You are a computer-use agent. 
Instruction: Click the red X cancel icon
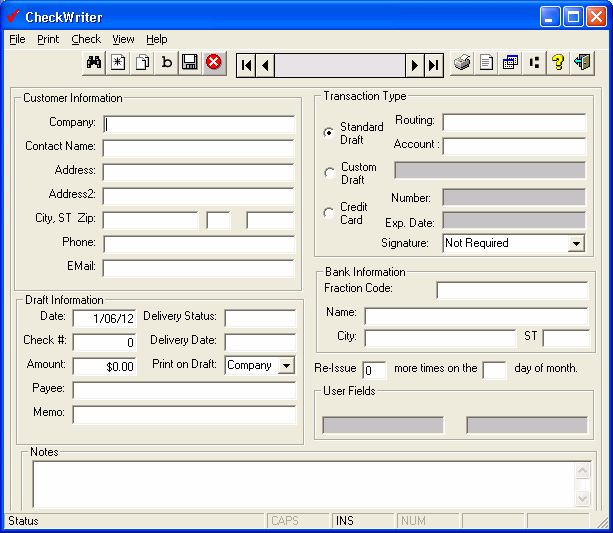(214, 63)
